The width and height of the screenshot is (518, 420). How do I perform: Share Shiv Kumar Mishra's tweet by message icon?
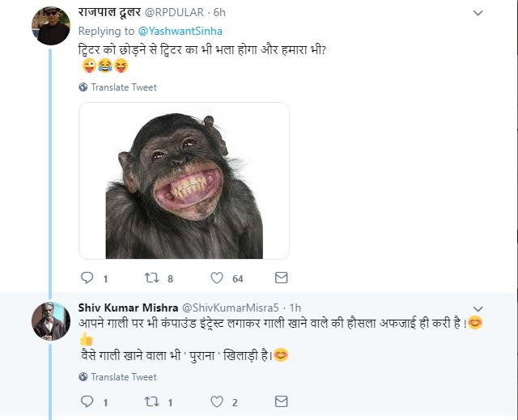pos(281,401)
